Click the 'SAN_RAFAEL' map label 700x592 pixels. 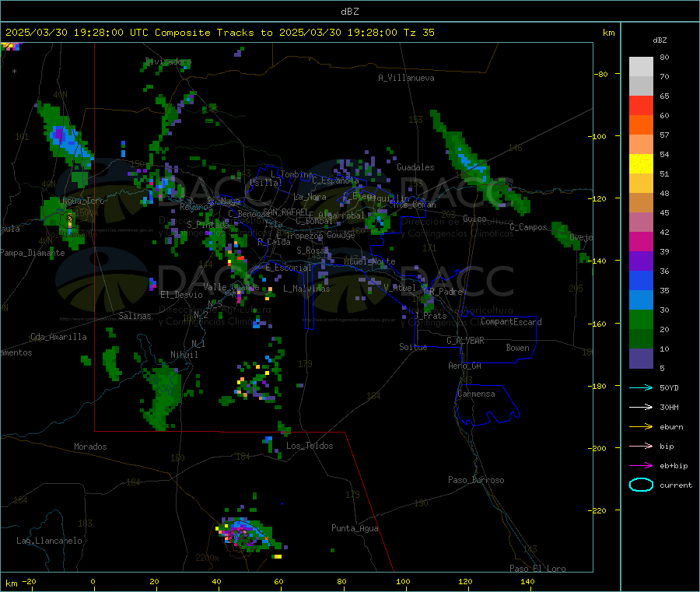click(x=285, y=212)
